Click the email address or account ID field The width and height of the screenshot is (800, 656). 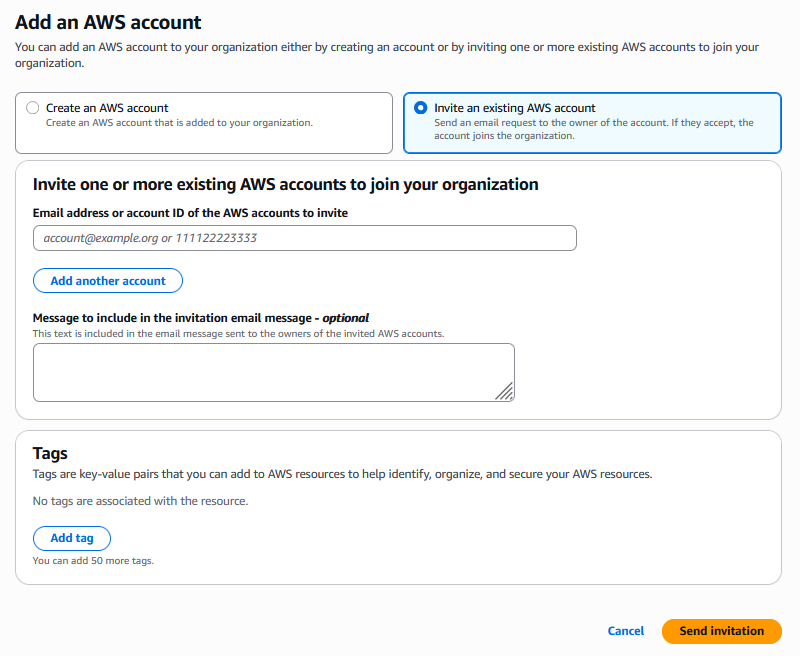pyautogui.click(x=305, y=238)
